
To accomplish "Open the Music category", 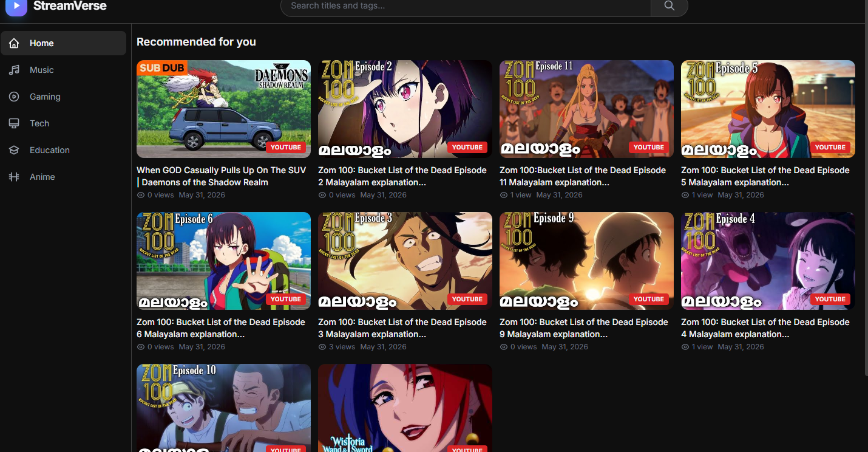I will coord(63,70).
